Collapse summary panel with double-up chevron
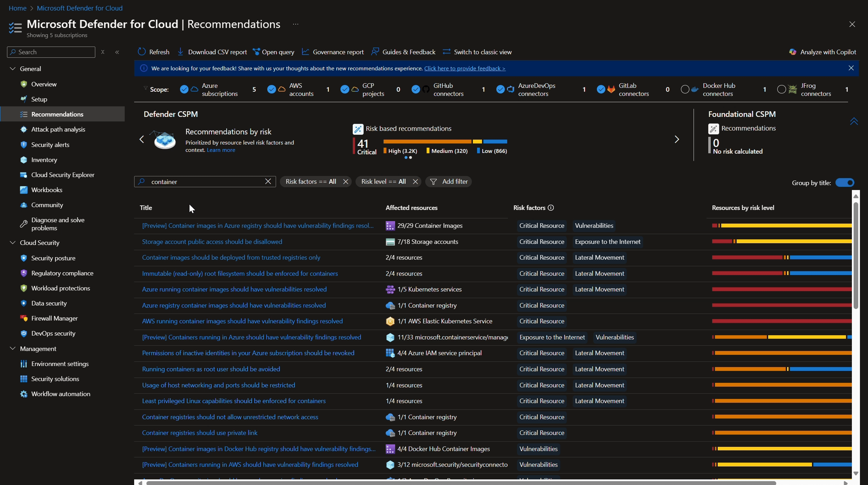Image resolution: width=868 pixels, height=485 pixels. coord(854,121)
